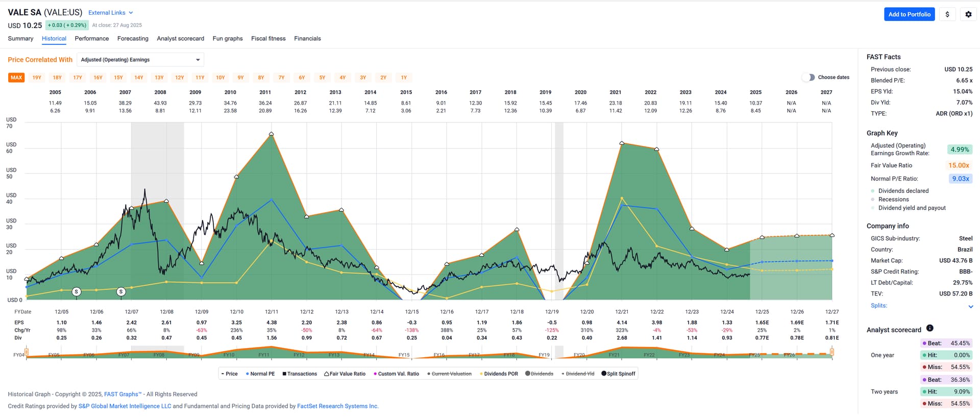Toggle the Choose dates switch

808,78
